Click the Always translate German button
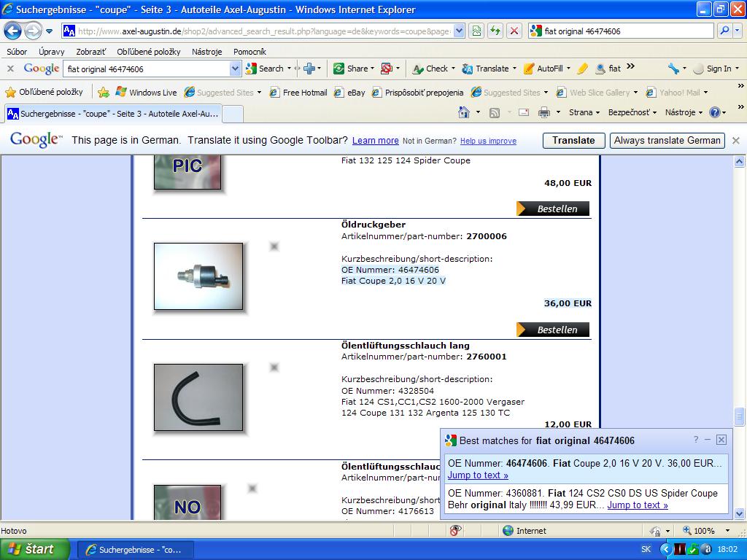The image size is (747, 560). 667,140
